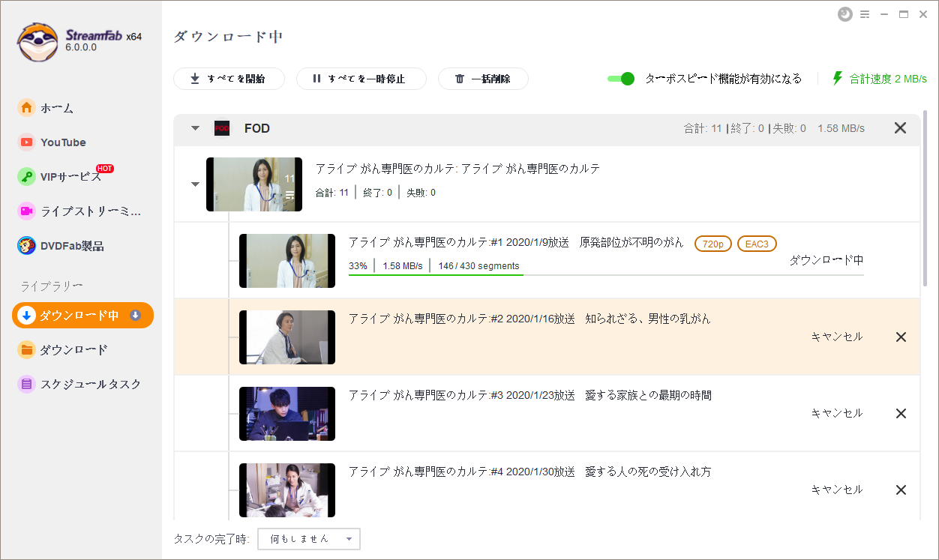Click the EAC3 audio badge
Image resolution: width=939 pixels, height=560 pixels.
coord(757,244)
